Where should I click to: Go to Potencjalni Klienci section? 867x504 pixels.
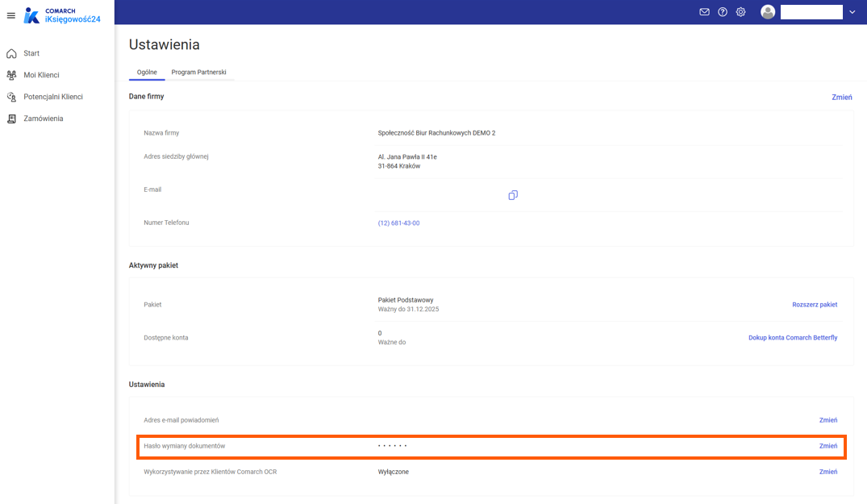pos(53,97)
